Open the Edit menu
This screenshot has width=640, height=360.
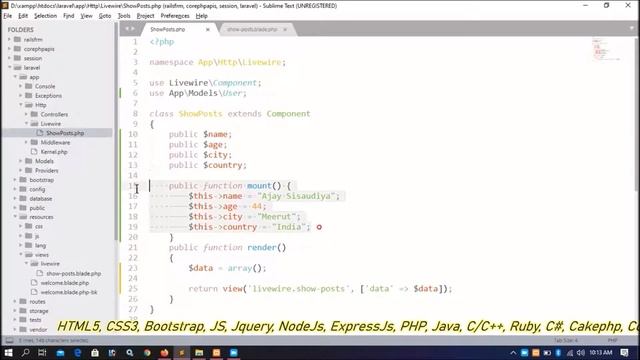click(23, 16)
